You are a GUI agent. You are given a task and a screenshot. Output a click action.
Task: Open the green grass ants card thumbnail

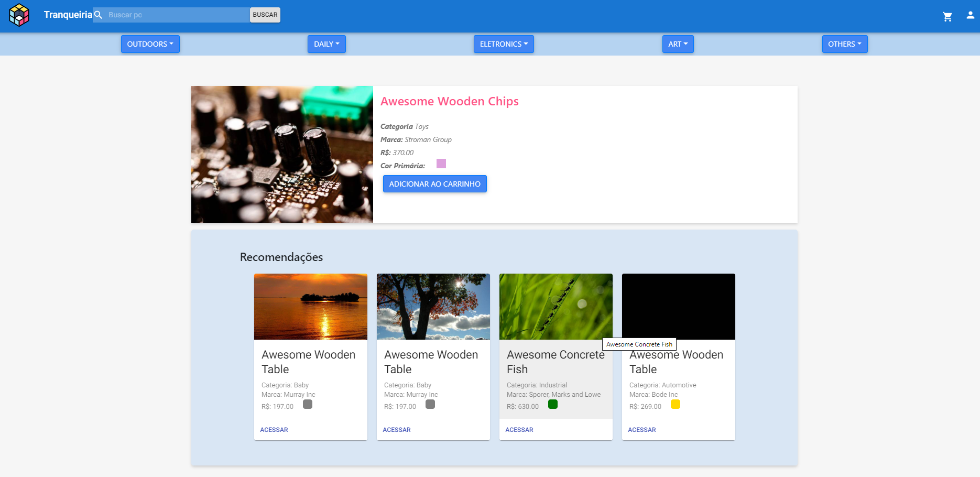(556, 307)
